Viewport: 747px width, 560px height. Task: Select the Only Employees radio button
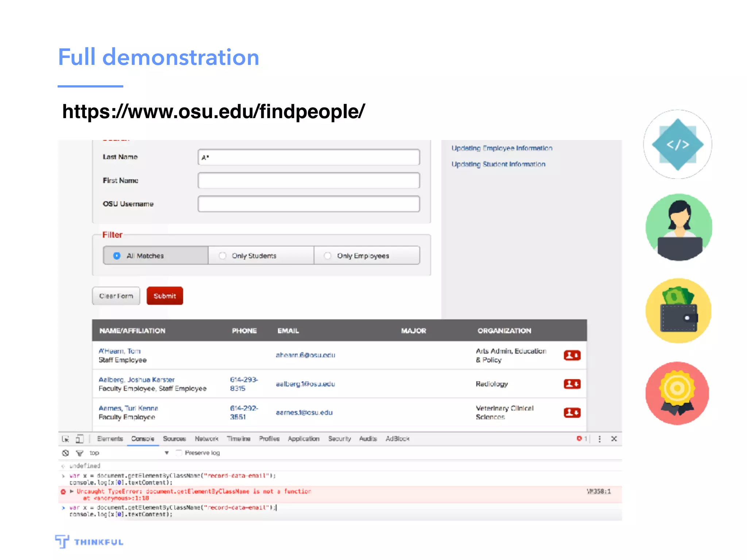328,256
